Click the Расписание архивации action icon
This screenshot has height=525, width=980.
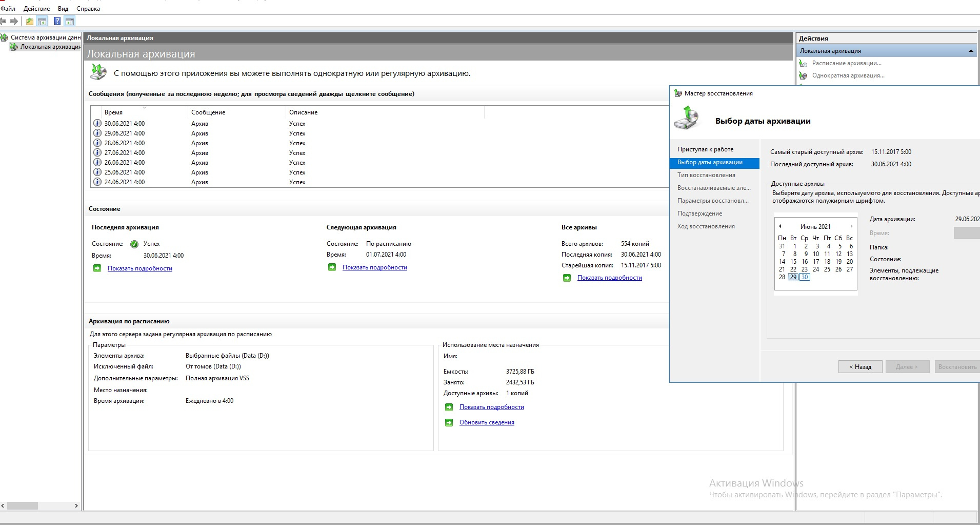803,63
